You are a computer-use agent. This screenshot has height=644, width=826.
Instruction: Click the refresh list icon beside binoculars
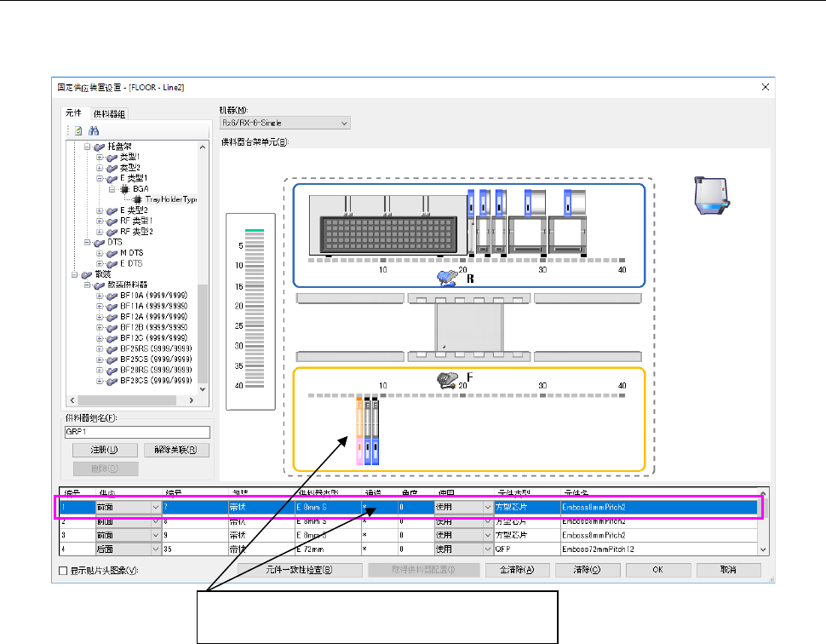point(77,132)
